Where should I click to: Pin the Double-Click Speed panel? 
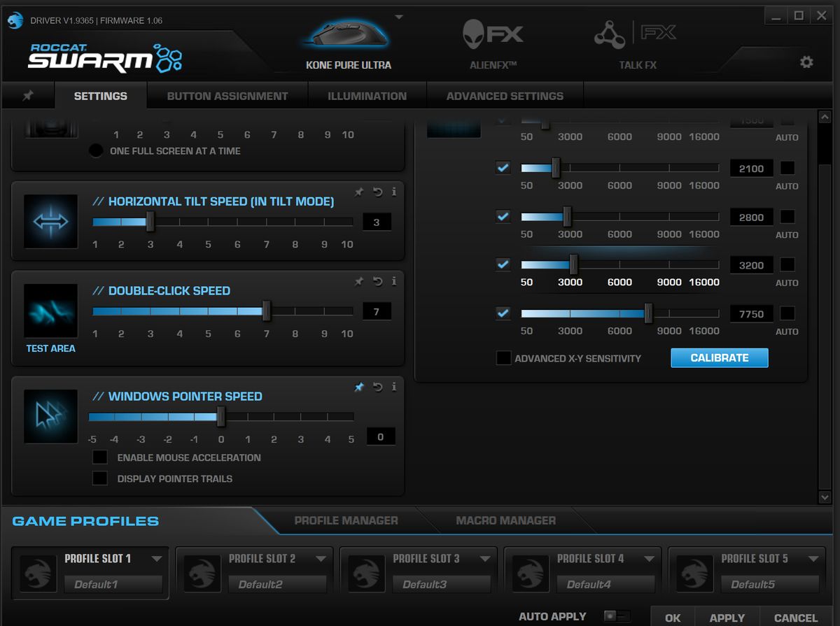pos(359,281)
